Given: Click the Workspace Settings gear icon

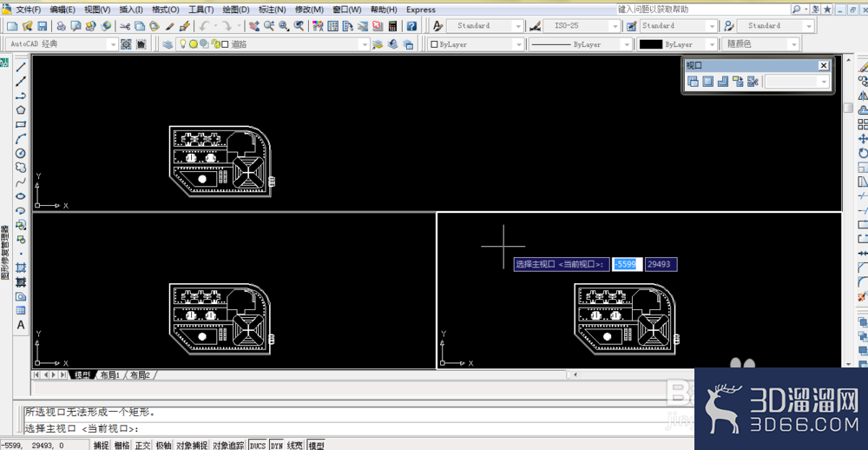Looking at the screenshot, I should tap(126, 44).
